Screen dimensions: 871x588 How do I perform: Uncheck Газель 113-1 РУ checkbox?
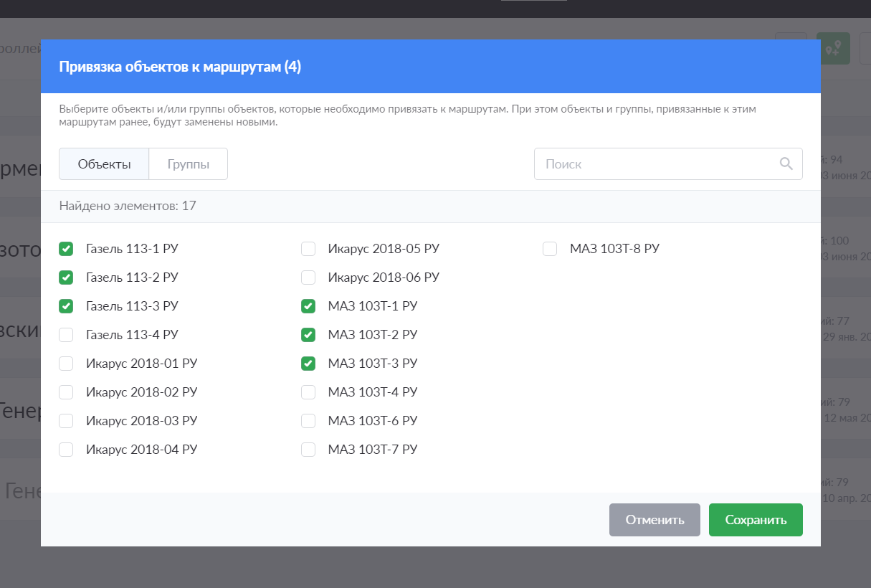(66, 249)
